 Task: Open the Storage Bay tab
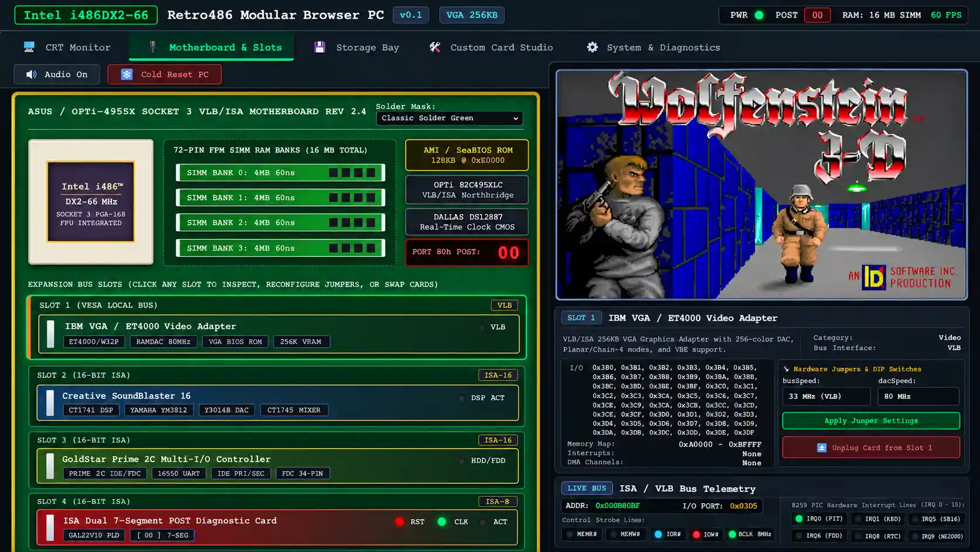(x=356, y=47)
